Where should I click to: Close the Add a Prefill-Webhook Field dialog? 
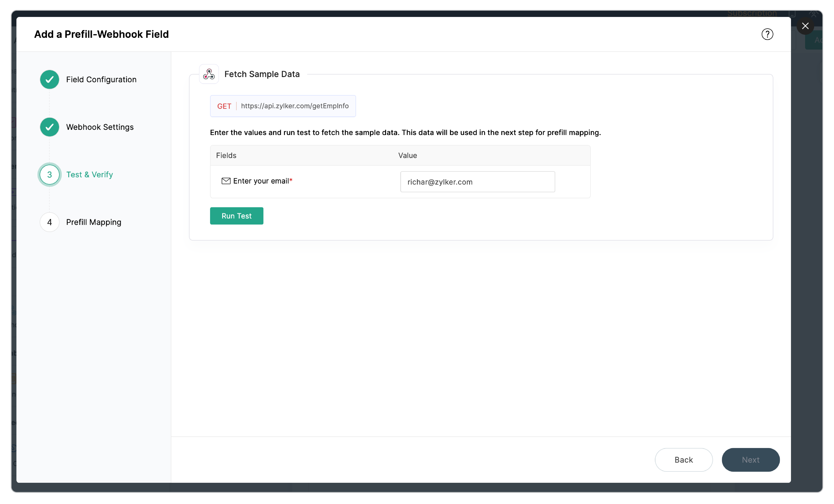click(x=806, y=26)
